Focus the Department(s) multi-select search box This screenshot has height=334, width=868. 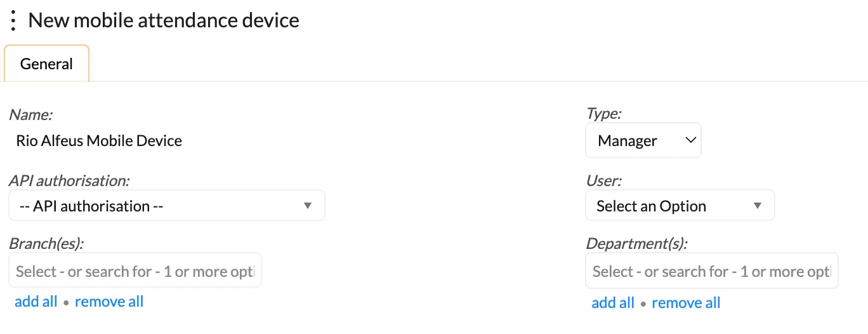click(x=711, y=271)
